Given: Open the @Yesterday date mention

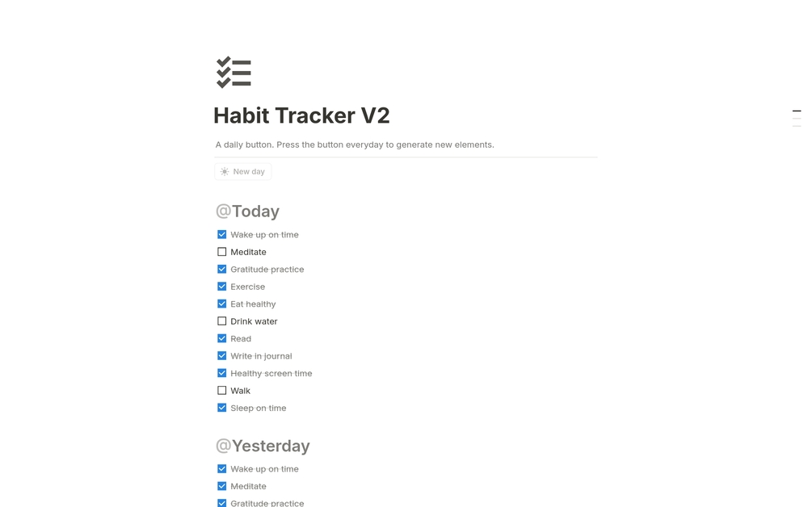Looking at the screenshot, I should pos(263,445).
